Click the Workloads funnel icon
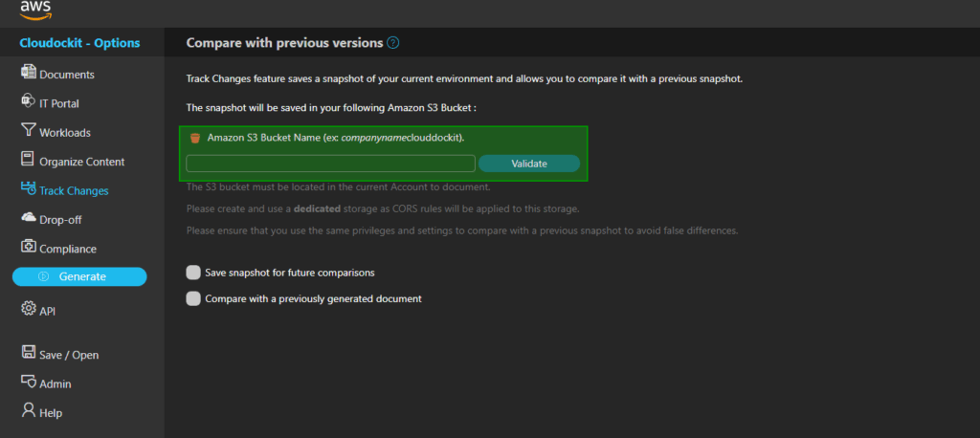Viewport: 980px width, 438px height. (29, 132)
